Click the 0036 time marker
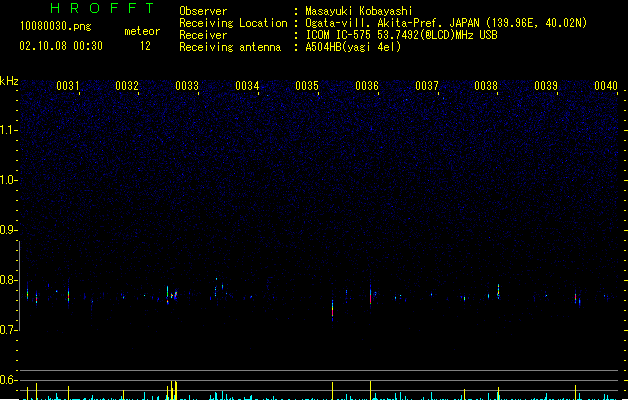Screen dimensions: 629x400 click(x=367, y=85)
